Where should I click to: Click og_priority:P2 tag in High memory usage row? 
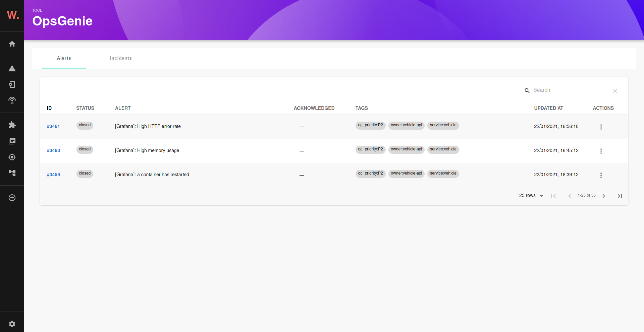click(370, 149)
